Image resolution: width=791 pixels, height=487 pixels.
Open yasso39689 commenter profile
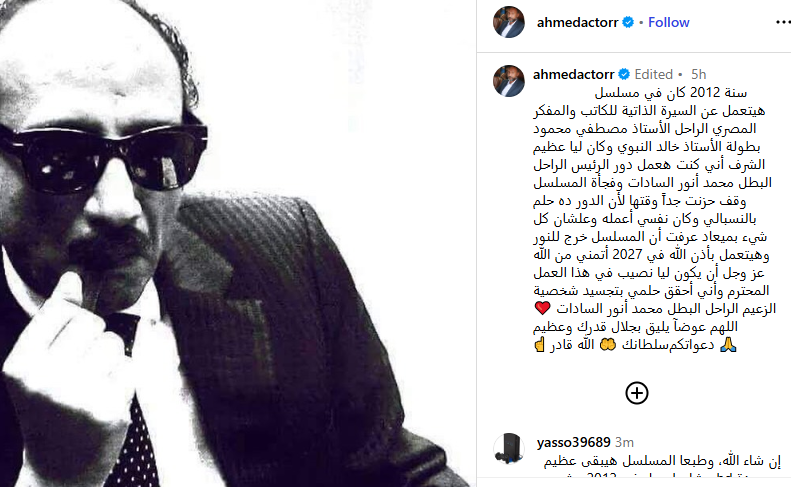574,442
